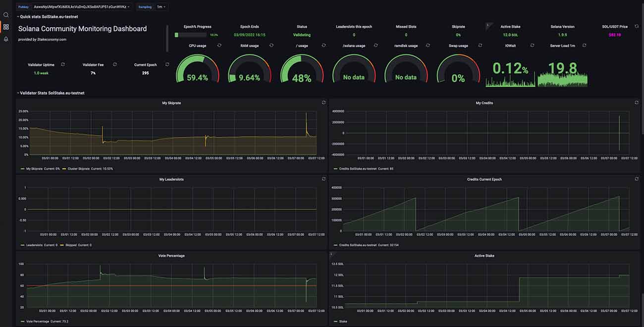Refresh the CPU usage gauge panel

(x=219, y=46)
